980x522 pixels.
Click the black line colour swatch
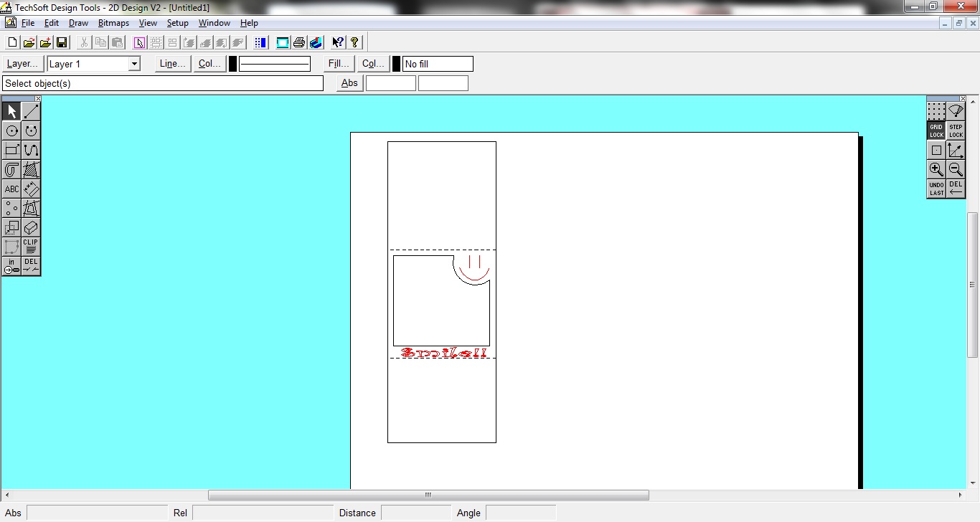pos(232,64)
